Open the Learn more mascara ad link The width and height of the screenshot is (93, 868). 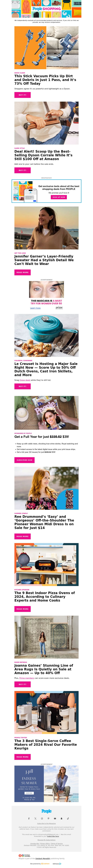pyautogui.click(x=35, y=308)
